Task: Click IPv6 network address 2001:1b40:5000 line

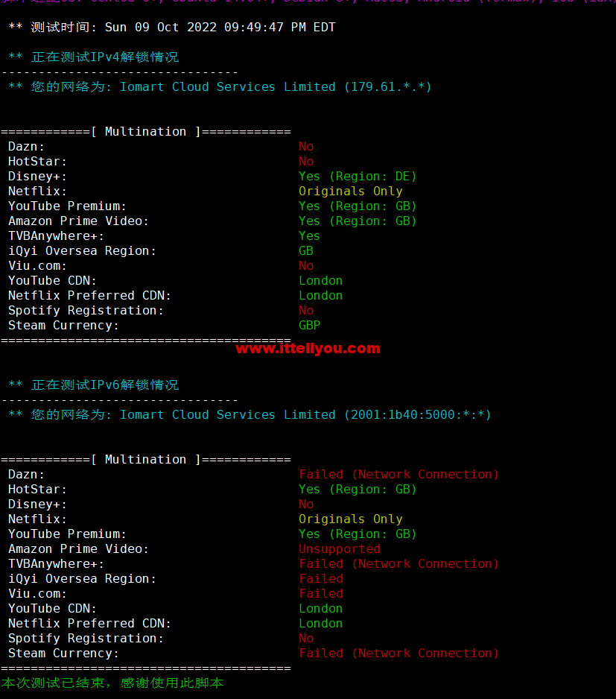Action: coord(250,415)
